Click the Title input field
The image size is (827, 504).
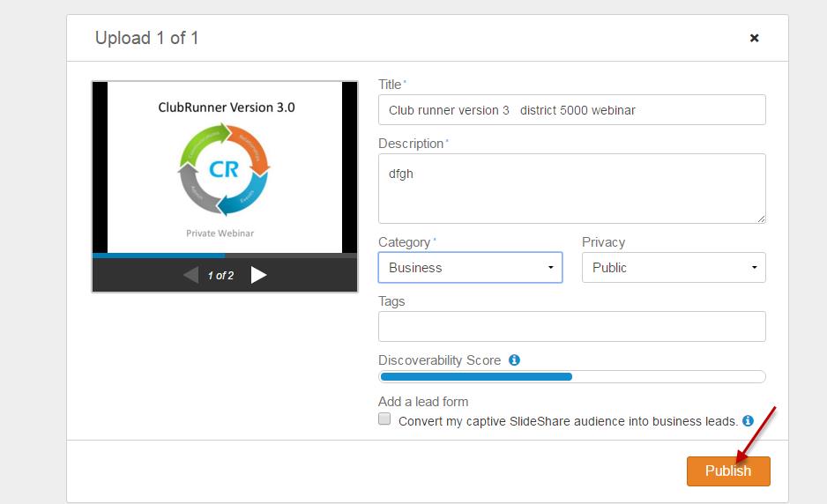pos(571,110)
